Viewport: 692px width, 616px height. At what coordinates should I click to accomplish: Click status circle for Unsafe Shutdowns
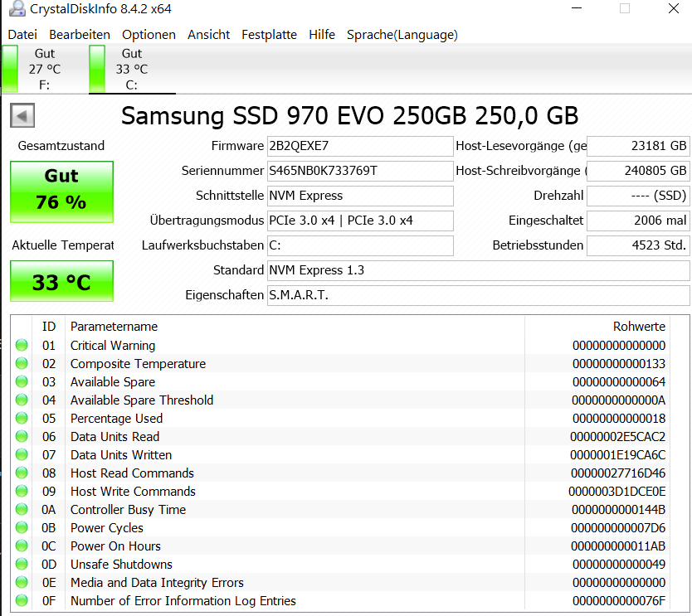(22, 564)
